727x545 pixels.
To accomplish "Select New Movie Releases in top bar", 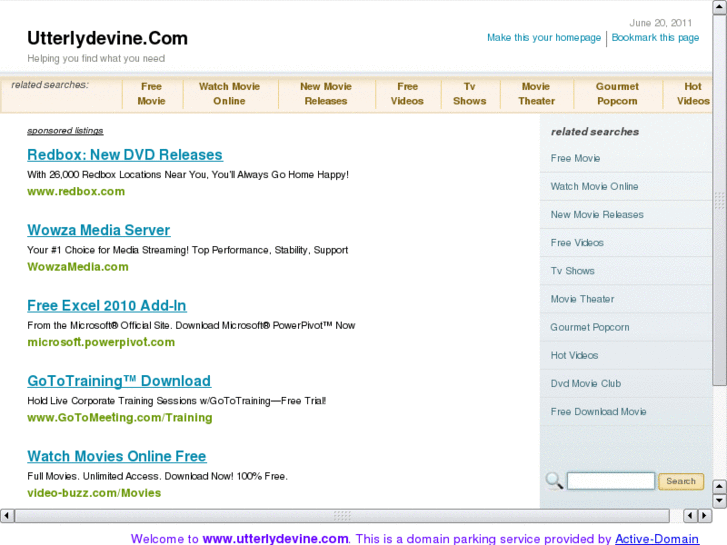I will point(326,94).
